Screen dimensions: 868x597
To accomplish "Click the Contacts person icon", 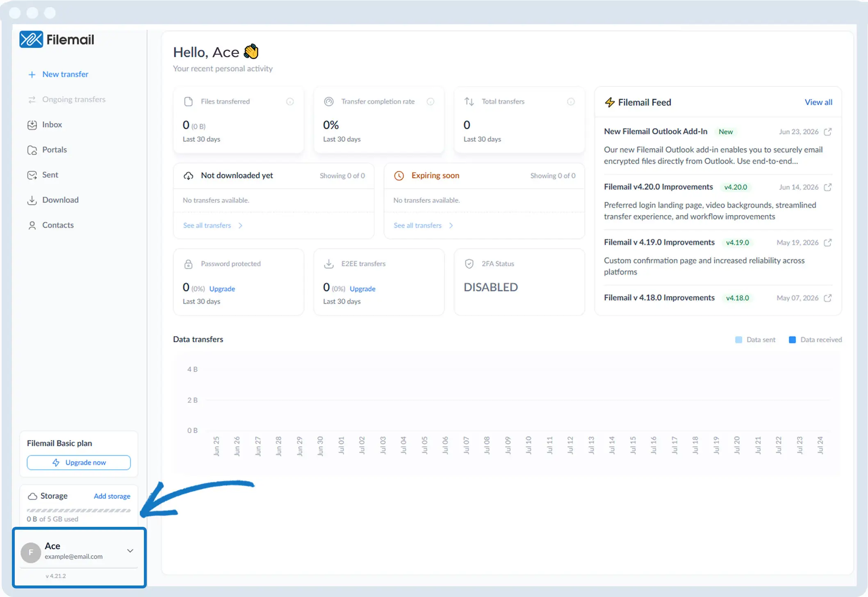I will pyautogui.click(x=32, y=225).
